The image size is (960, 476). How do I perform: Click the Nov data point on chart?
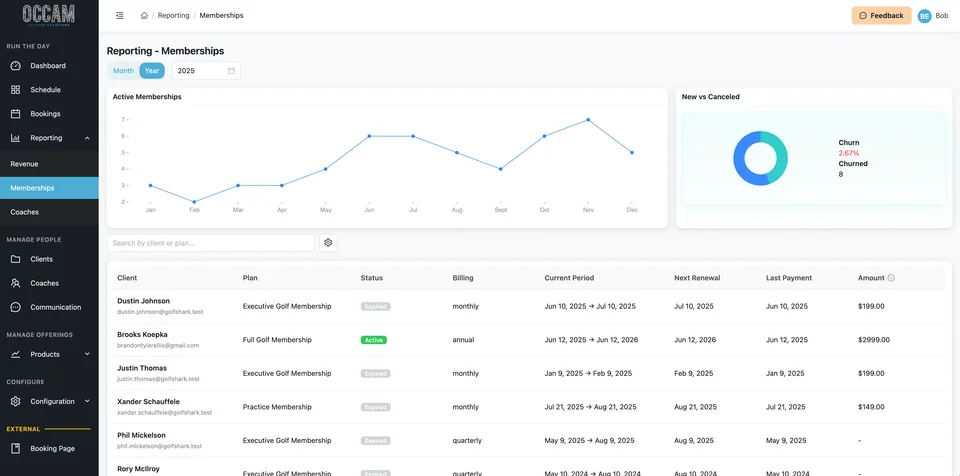tap(588, 119)
